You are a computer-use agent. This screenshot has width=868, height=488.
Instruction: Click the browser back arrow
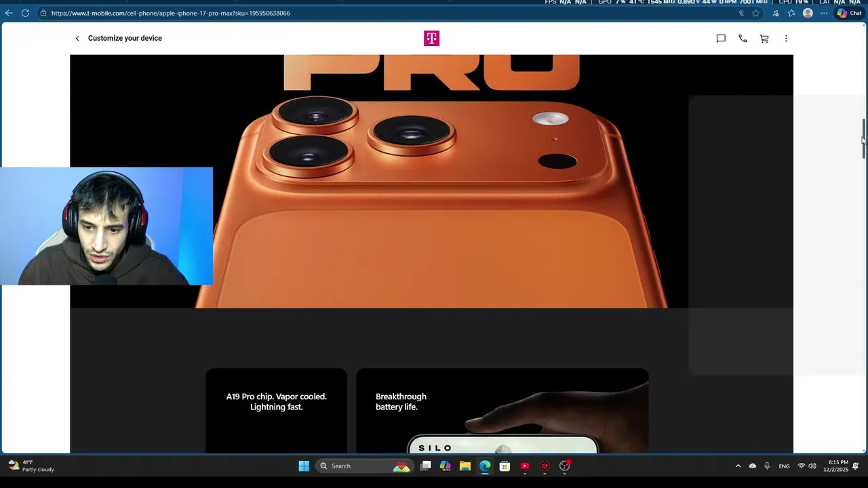[x=9, y=13]
